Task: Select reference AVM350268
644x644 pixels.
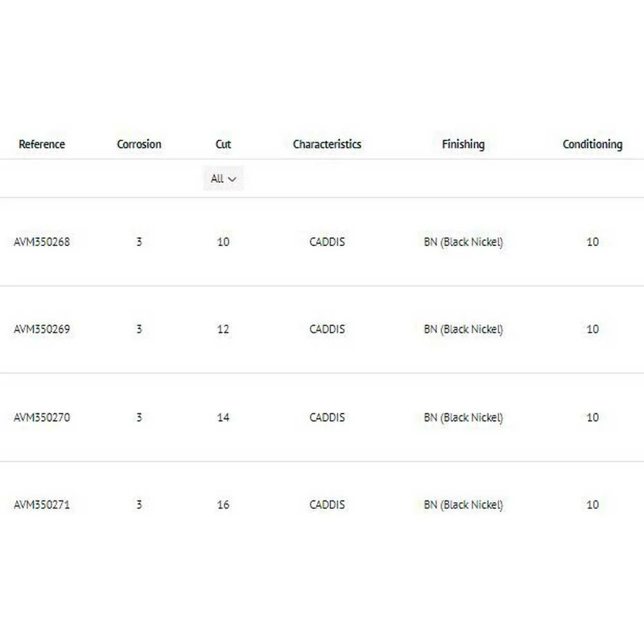Action: 42,242
